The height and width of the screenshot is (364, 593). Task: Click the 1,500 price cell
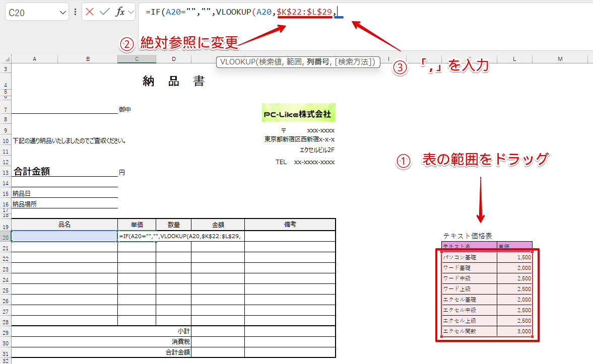pyautogui.click(x=515, y=257)
